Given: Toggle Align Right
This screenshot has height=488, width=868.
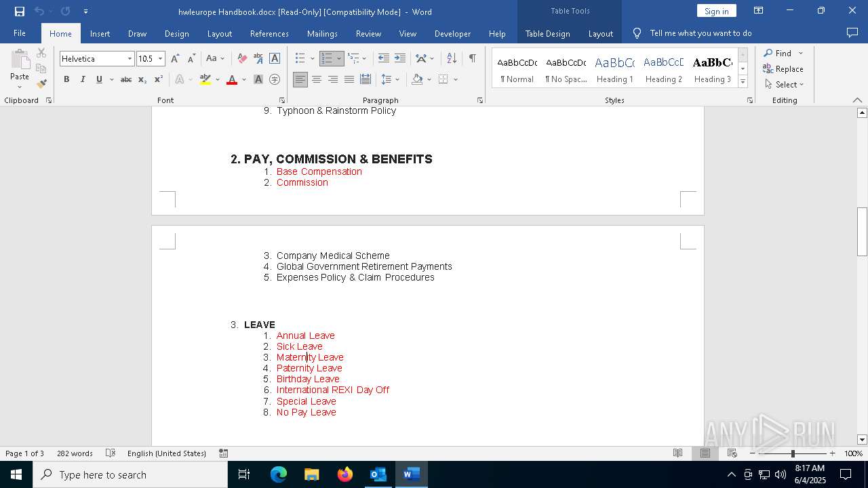Looking at the screenshot, I should coord(333,79).
